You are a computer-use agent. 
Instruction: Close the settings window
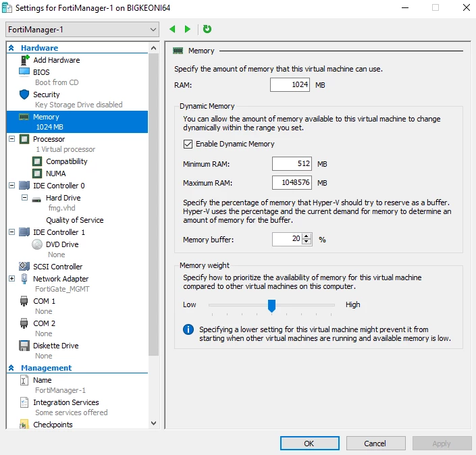tap(467, 7)
